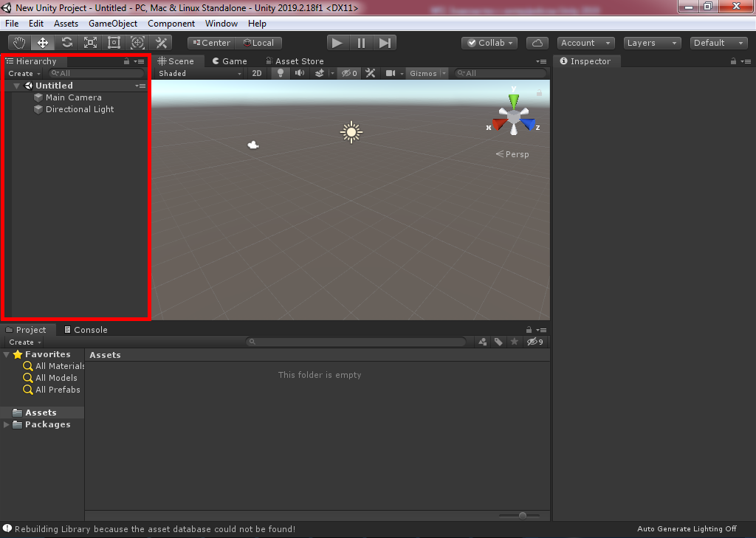Select the Rect Transform tool
This screenshot has width=756, height=538.
coord(114,43)
